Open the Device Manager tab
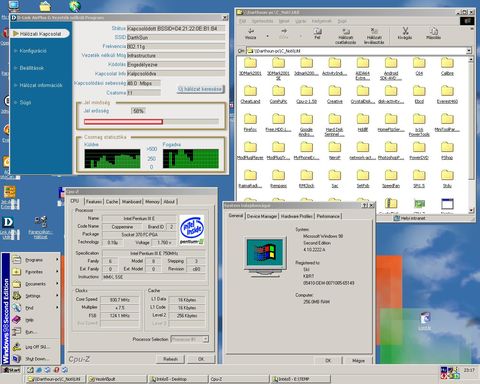The width and height of the screenshot is (480, 384). coord(262,216)
